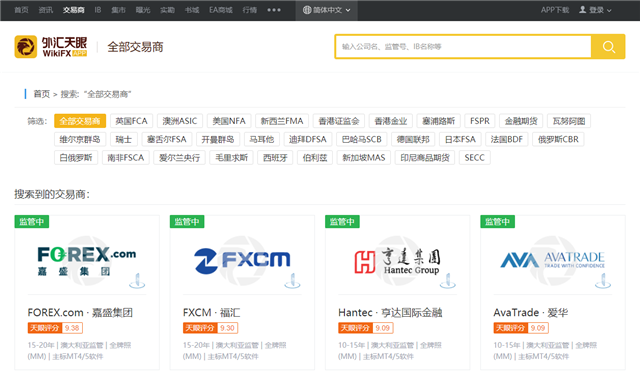640x376 pixels.
Task: Open 行情 in the top navigation
Action: tap(250, 10)
